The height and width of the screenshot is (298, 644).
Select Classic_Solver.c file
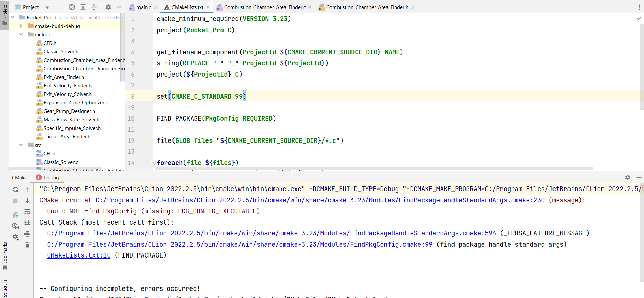pos(61,162)
